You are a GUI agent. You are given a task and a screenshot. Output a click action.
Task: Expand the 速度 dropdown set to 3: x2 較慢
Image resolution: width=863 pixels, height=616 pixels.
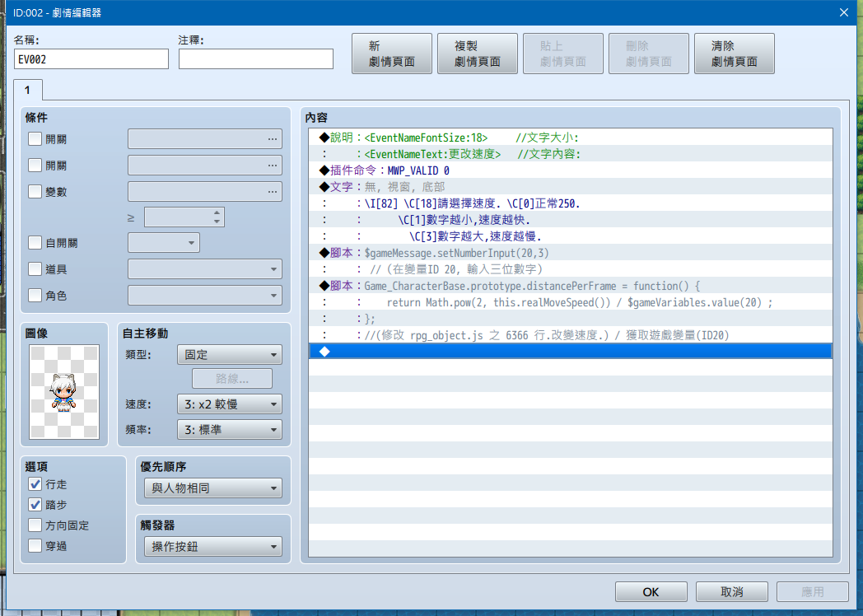230,404
